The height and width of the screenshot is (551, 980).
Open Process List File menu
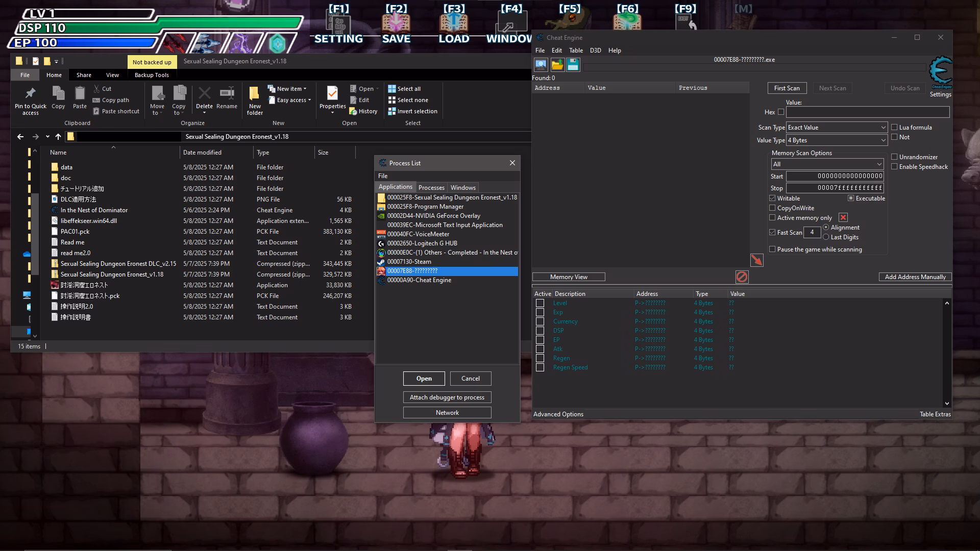[383, 176]
